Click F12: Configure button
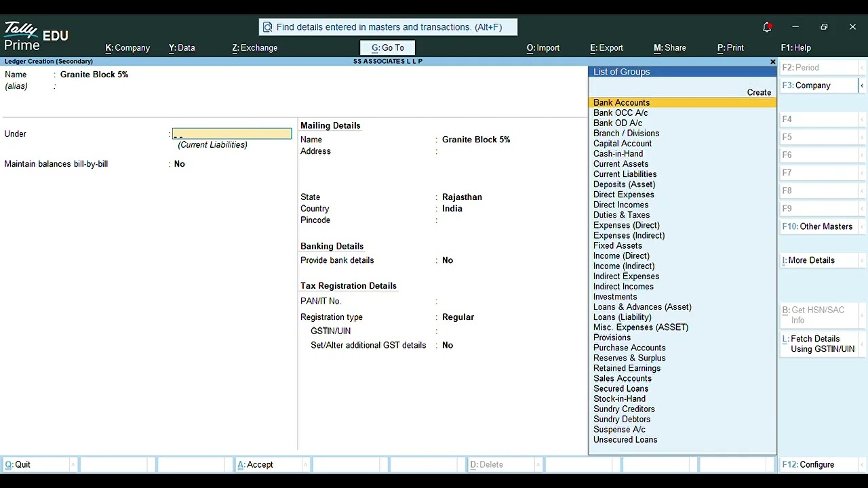Screen dimensions: 868x488 818,465
